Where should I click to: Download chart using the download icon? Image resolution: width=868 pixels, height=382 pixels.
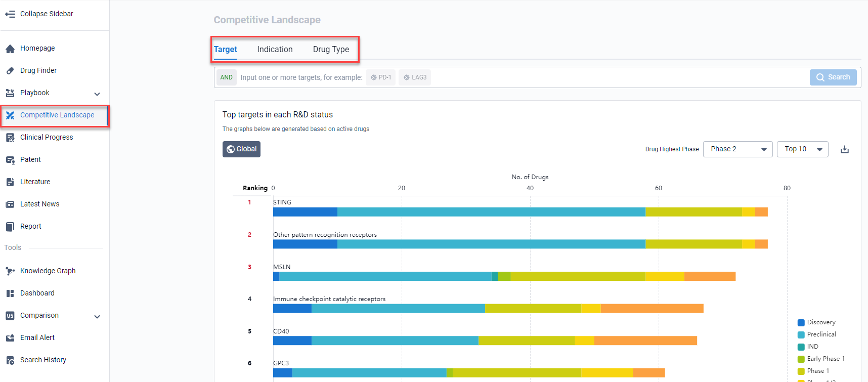coord(844,149)
